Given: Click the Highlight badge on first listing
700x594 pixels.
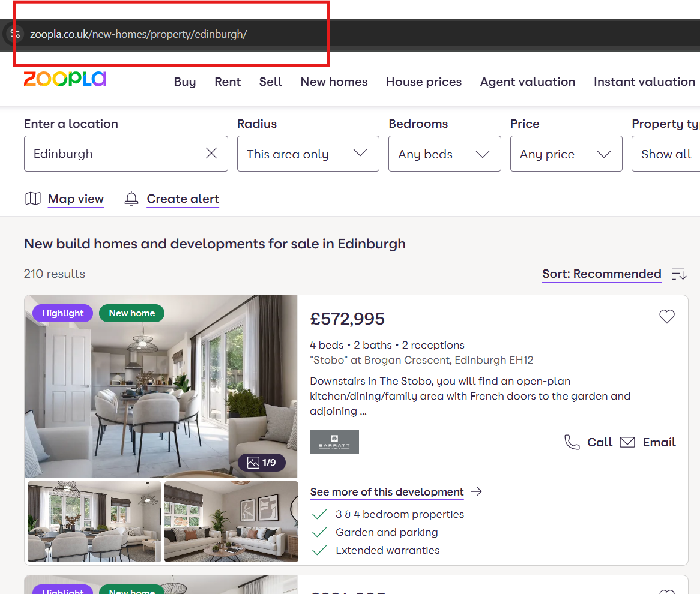Looking at the screenshot, I should pos(63,313).
